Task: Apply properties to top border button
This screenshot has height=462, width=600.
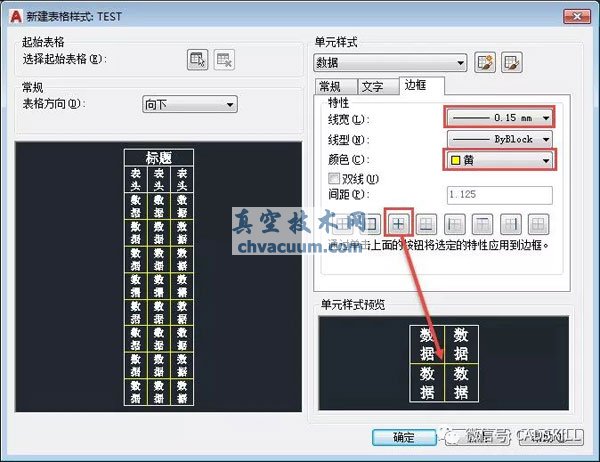Action: [x=483, y=224]
